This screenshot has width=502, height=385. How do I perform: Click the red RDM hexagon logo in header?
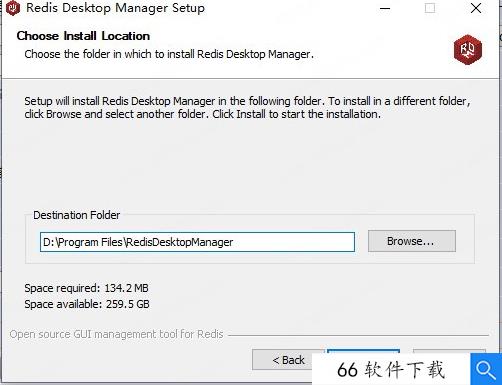pyautogui.click(x=468, y=50)
